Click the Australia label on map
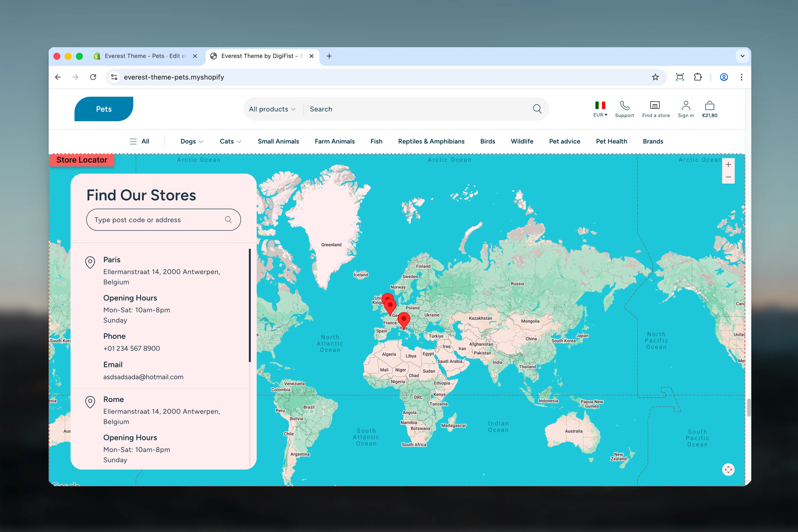The width and height of the screenshot is (798, 532). click(x=573, y=431)
